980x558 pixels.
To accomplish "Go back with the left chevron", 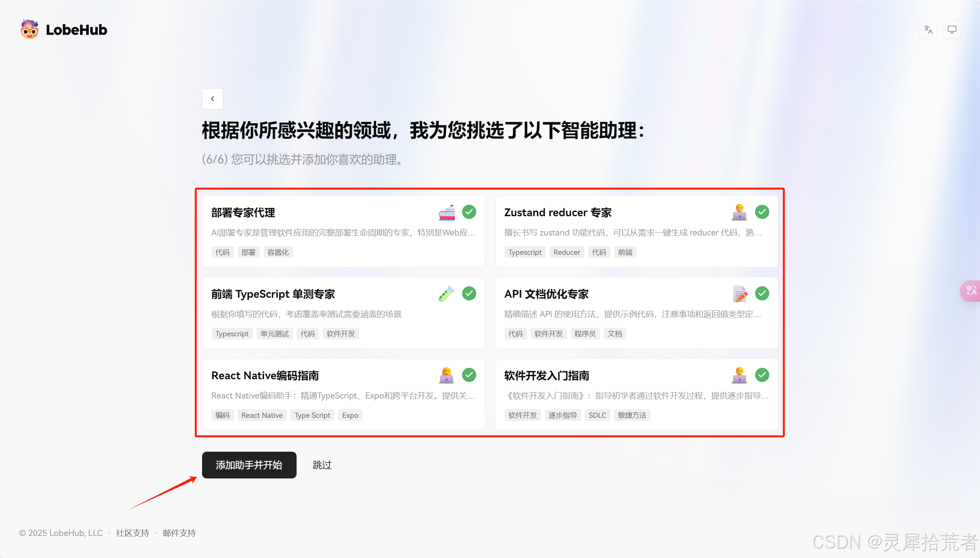I will click(213, 99).
